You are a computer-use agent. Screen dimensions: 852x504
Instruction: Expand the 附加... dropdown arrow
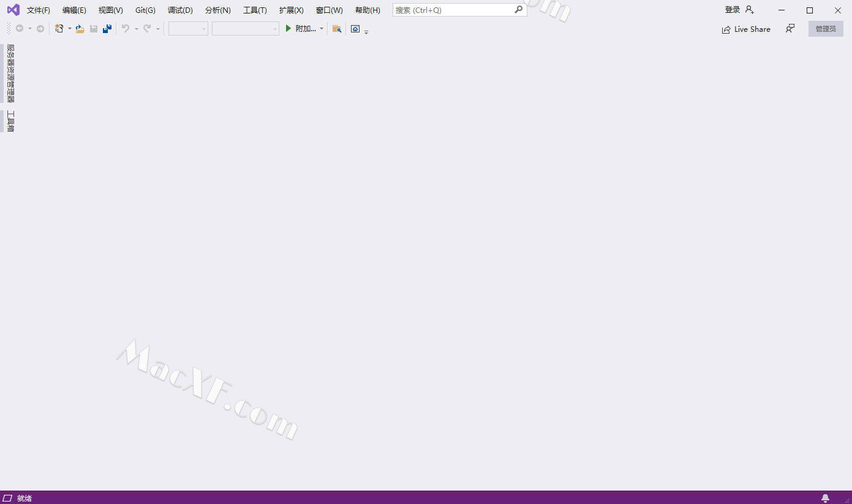322,29
